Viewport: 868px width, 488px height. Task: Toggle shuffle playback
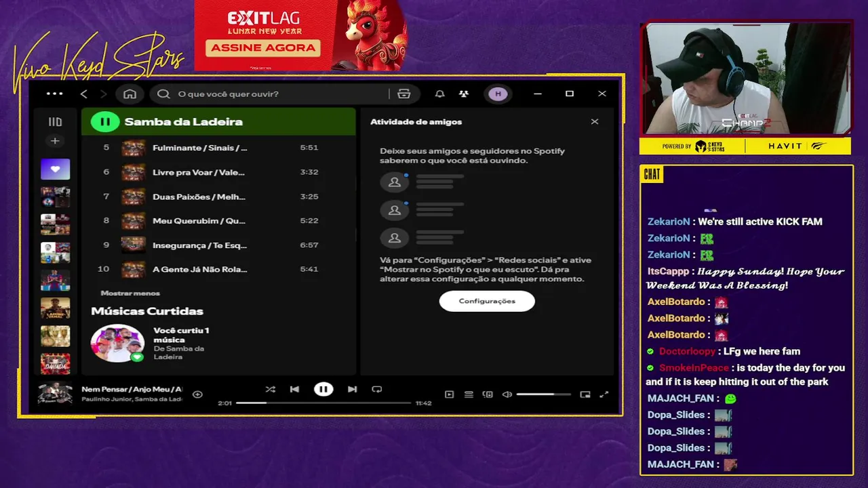pyautogui.click(x=271, y=389)
